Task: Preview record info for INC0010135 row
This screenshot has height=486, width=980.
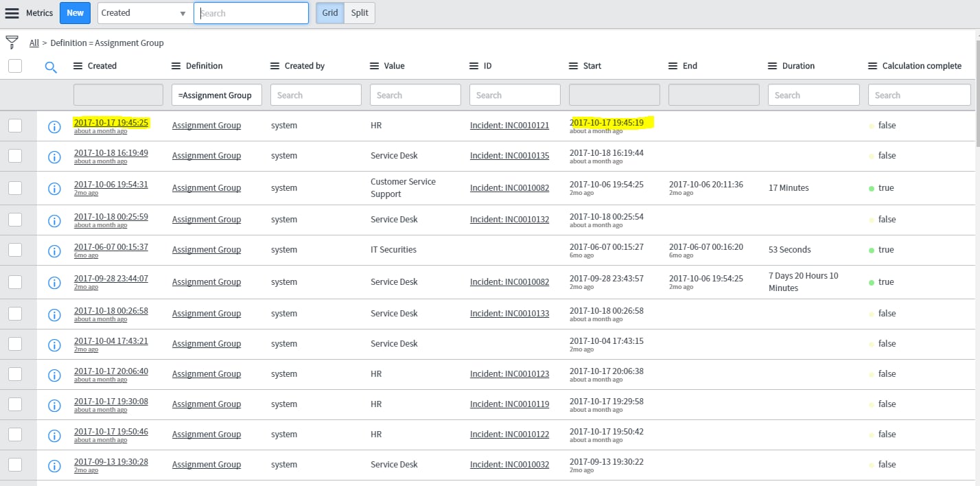Action: 54,157
